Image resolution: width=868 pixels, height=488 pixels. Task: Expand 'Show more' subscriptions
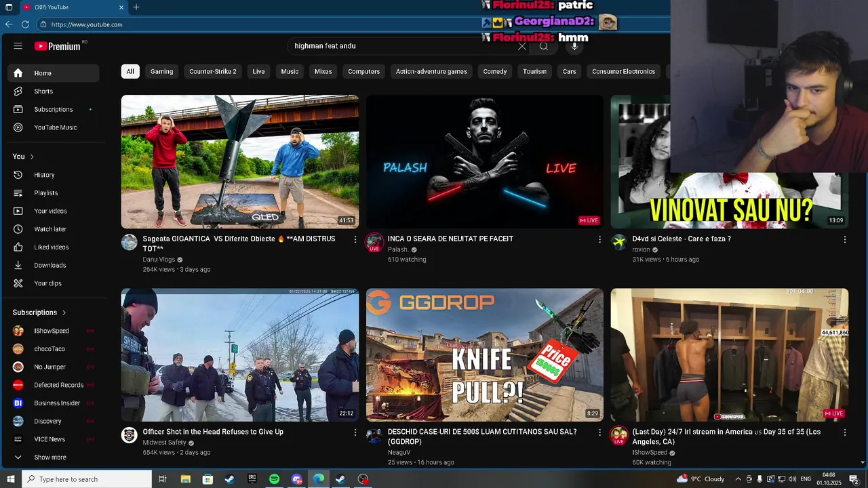[54, 457]
